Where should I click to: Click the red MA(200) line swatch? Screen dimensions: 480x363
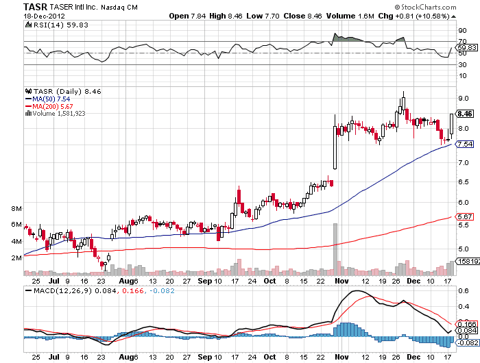(28, 107)
